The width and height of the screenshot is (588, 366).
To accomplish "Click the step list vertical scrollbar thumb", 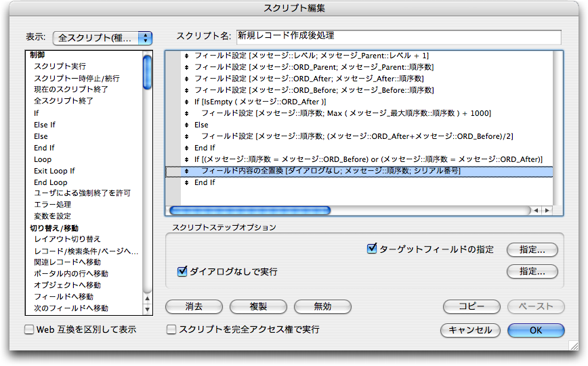I will point(148,72).
